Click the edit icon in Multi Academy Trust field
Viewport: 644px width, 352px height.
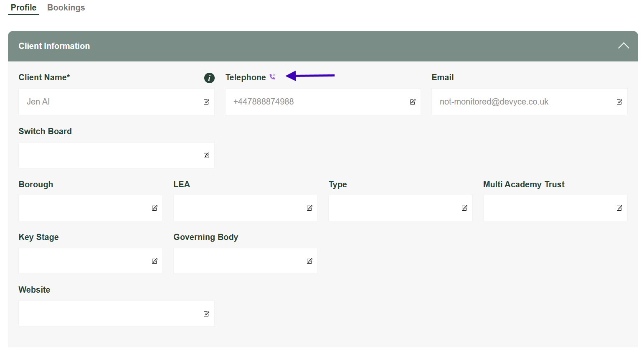619,208
